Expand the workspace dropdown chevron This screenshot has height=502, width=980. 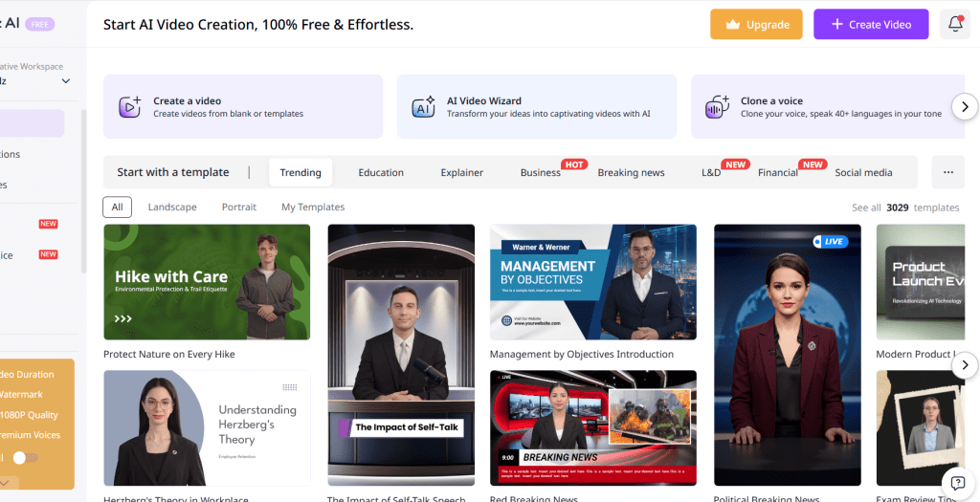pos(66,81)
